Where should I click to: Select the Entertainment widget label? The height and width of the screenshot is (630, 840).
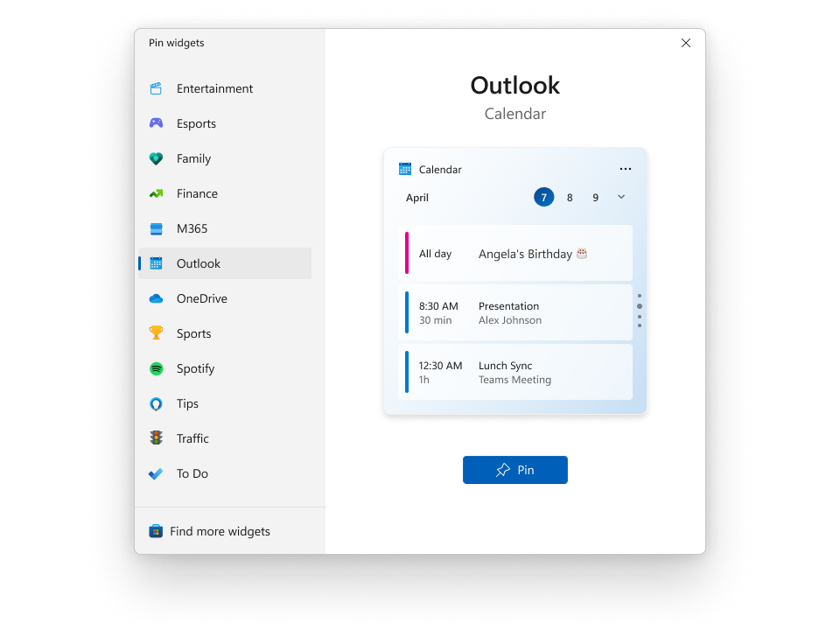tap(215, 88)
